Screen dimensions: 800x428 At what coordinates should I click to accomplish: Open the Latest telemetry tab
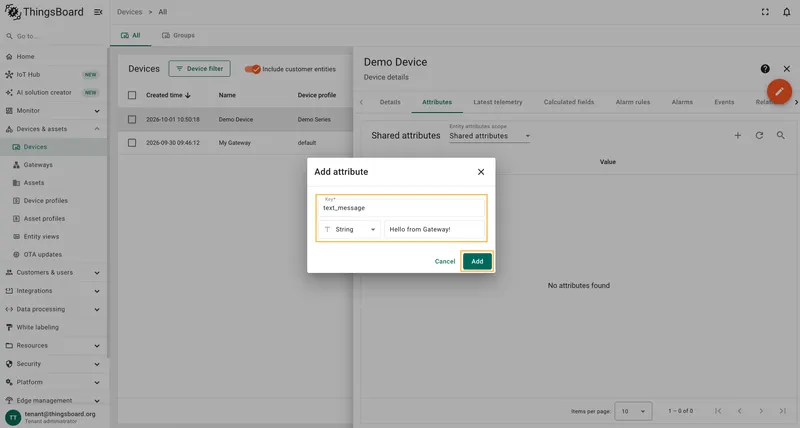point(497,102)
